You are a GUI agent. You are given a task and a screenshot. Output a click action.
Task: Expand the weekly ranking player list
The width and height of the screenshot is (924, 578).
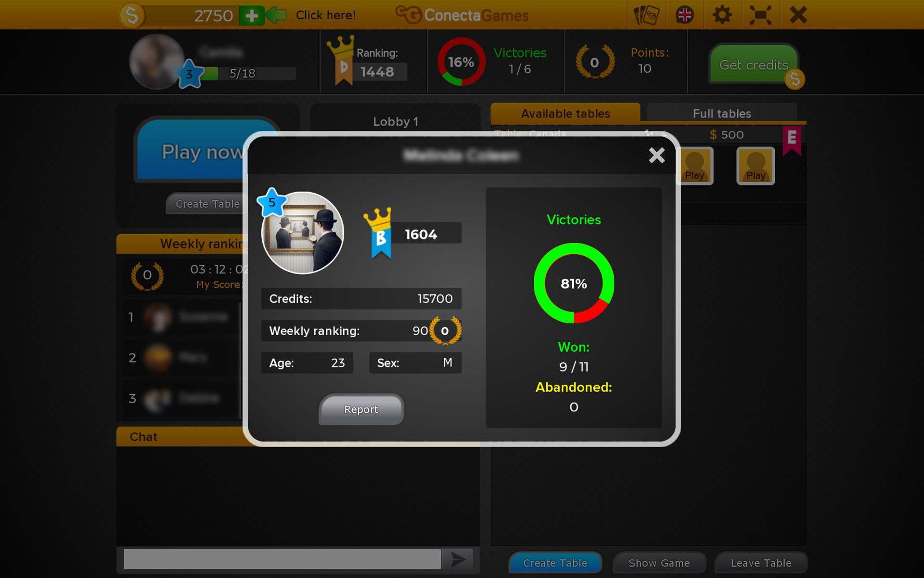pyautogui.click(x=207, y=242)
